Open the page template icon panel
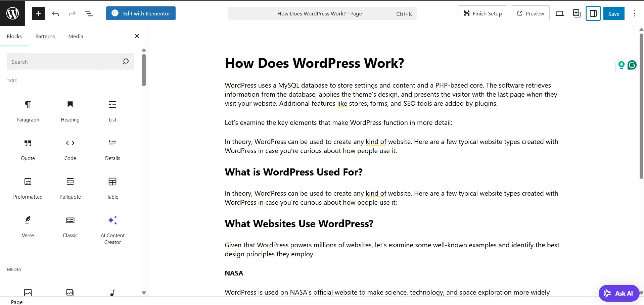Image resolution: width=644 pixels, height=305 pixels. pos(577,13)
